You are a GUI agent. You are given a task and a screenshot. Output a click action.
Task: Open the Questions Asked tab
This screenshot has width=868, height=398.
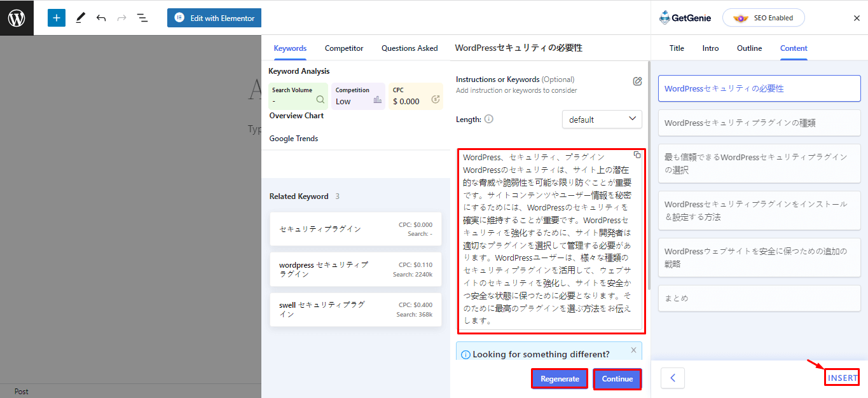click(x=410, y=48)
